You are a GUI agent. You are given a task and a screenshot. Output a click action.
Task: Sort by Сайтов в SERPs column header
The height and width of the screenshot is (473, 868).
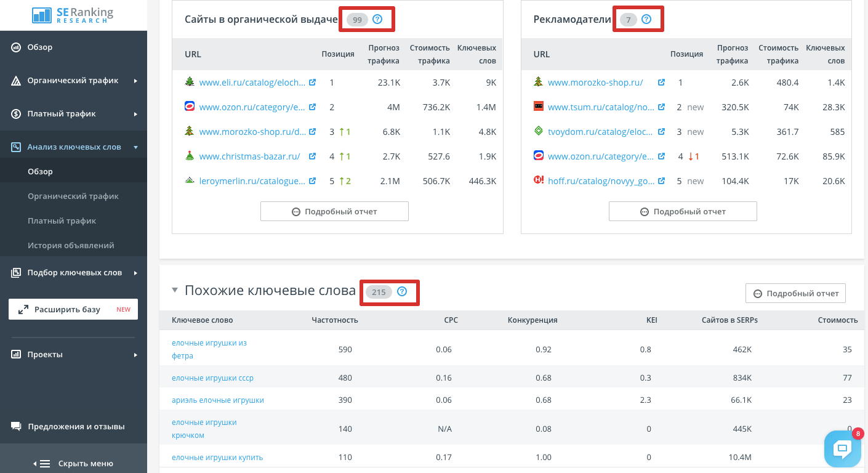pos(729,320)
